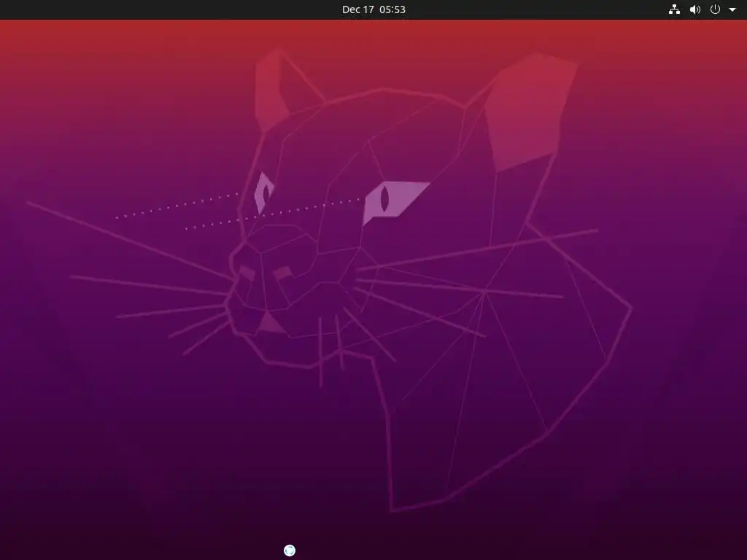Viewport: 747px width, 560px height.
Task: Click the speaker volume icon in top bar
Action: tap(695, 9)
